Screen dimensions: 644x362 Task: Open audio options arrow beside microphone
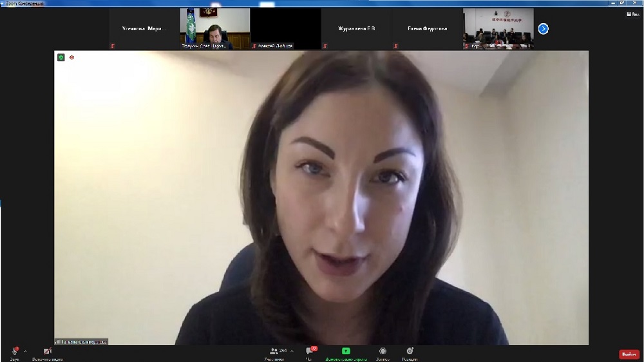coord(25,351)
